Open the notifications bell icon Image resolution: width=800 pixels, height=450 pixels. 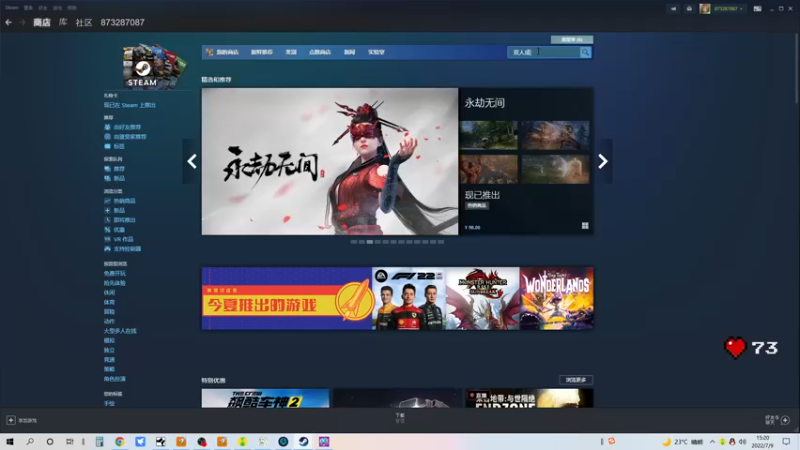coord(689,9)
